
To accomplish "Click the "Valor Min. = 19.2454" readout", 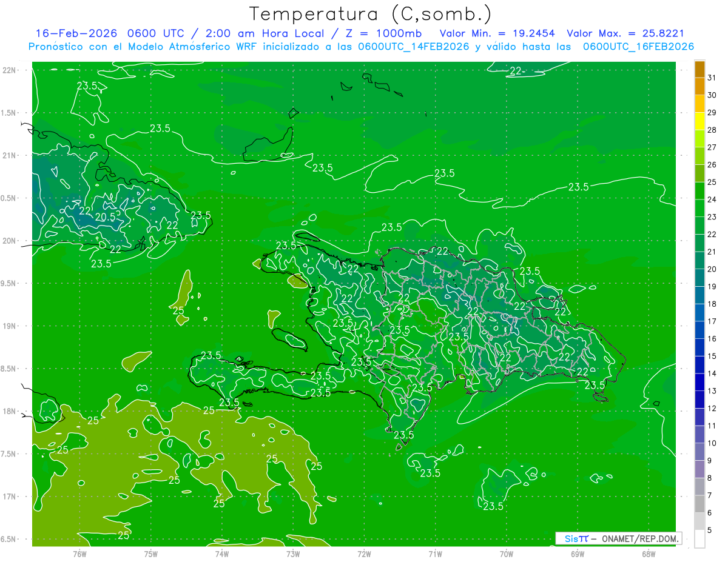I will pyautogui.click(x=498, y=33).
